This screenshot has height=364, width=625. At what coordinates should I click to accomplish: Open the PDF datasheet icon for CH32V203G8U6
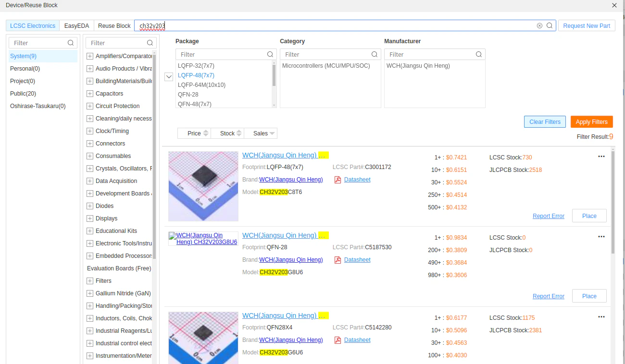point(337,260)
